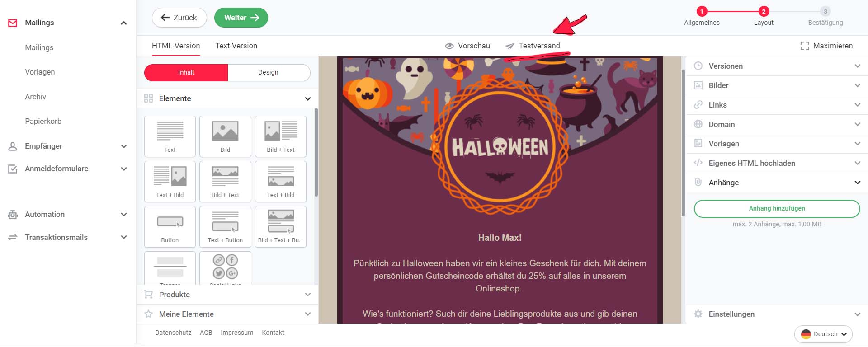Viewport: 868px width, 347px height.
Task: Click the Versionen clock icon
Action: point(698,66)
